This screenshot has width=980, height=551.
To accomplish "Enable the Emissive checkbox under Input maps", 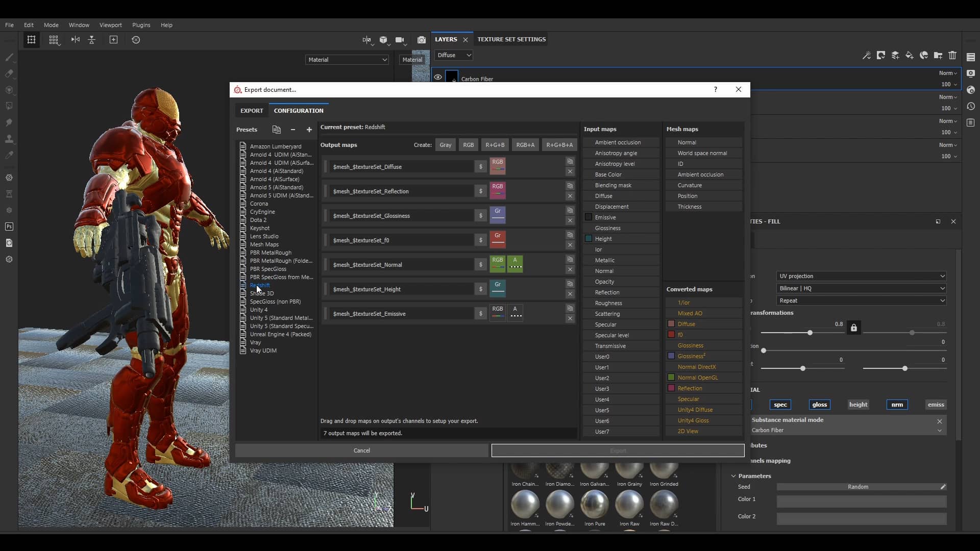I will [x=588, y=217].
